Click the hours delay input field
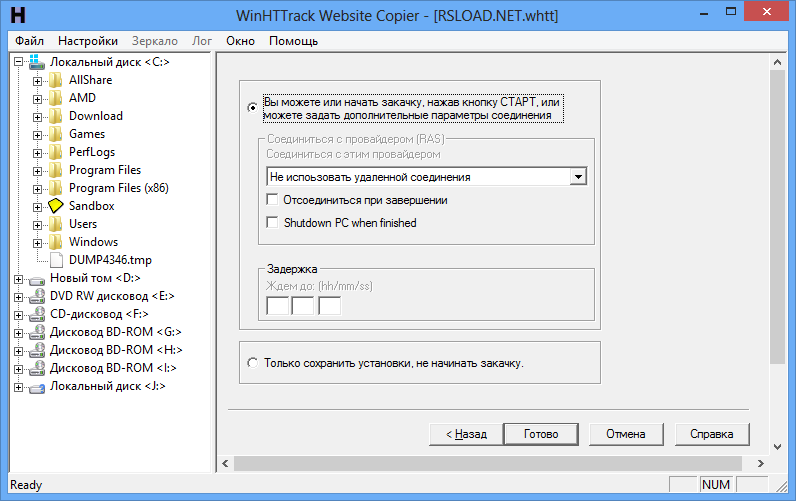 [278, 306]
